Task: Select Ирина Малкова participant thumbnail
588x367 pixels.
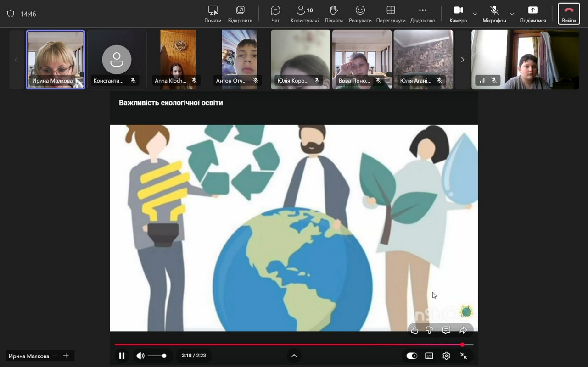Action: click(56, 59)
